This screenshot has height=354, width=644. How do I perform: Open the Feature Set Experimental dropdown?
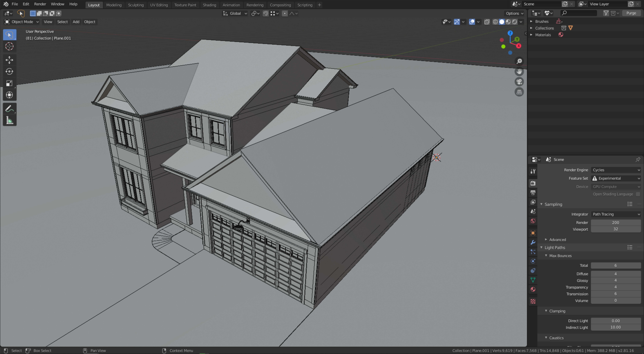pos(616,178)
